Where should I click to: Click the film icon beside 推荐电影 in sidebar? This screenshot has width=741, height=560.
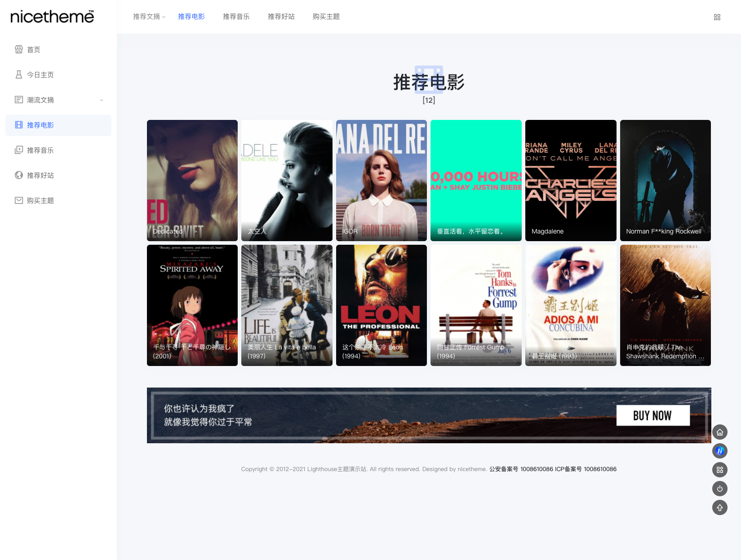click(x=19, y=125)
